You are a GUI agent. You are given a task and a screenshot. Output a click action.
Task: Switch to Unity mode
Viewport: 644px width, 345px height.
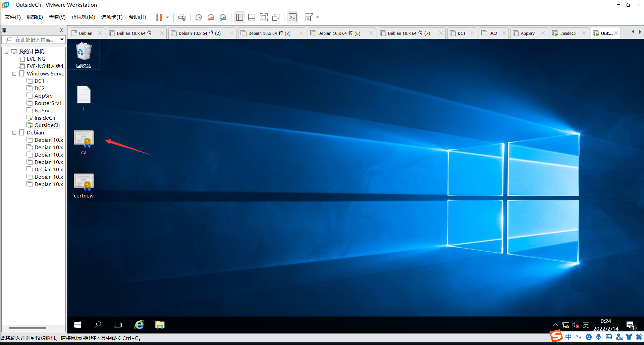(276, 17)
